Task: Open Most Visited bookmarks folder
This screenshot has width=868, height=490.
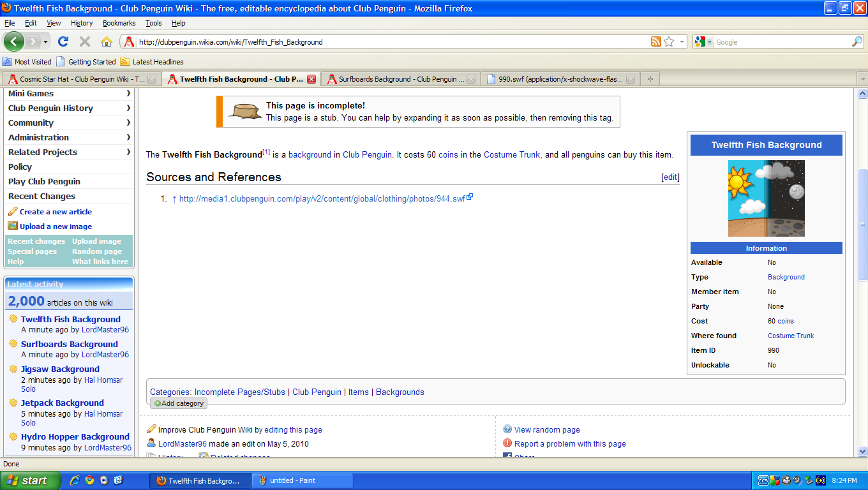Action: 27,62
